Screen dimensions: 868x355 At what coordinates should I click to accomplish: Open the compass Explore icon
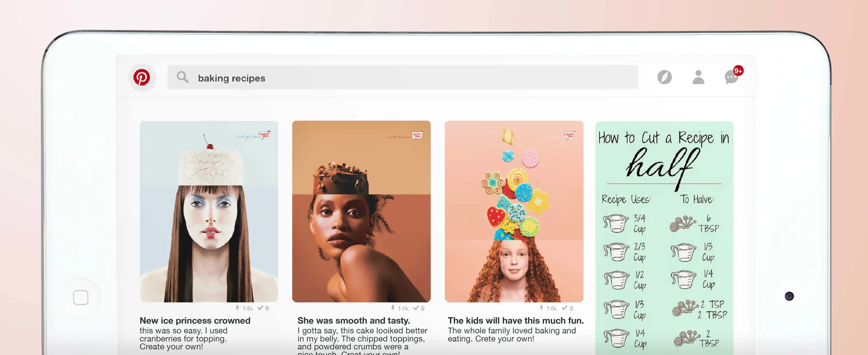tap(665, 77)
